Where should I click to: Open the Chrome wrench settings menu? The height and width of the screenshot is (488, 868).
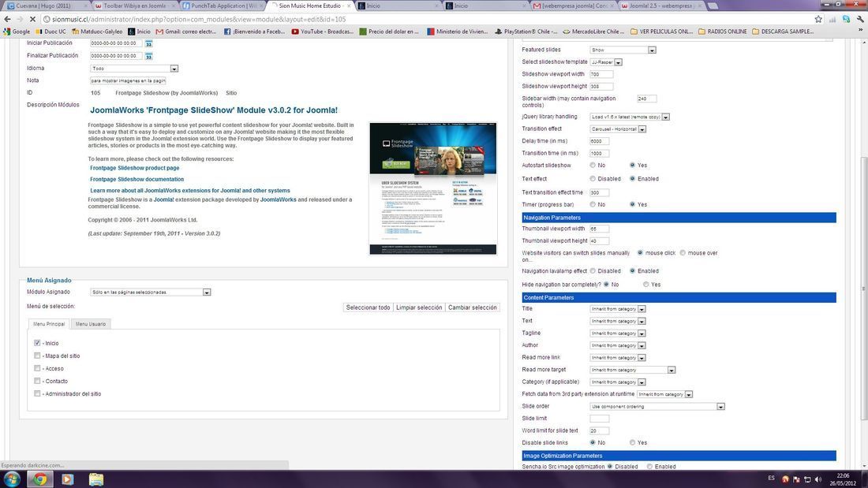pyautogui.click(x=859, y=20)
